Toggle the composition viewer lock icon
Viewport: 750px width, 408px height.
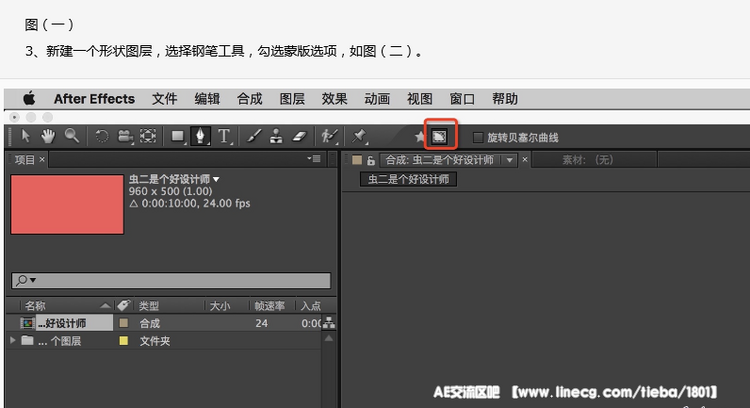371,160
